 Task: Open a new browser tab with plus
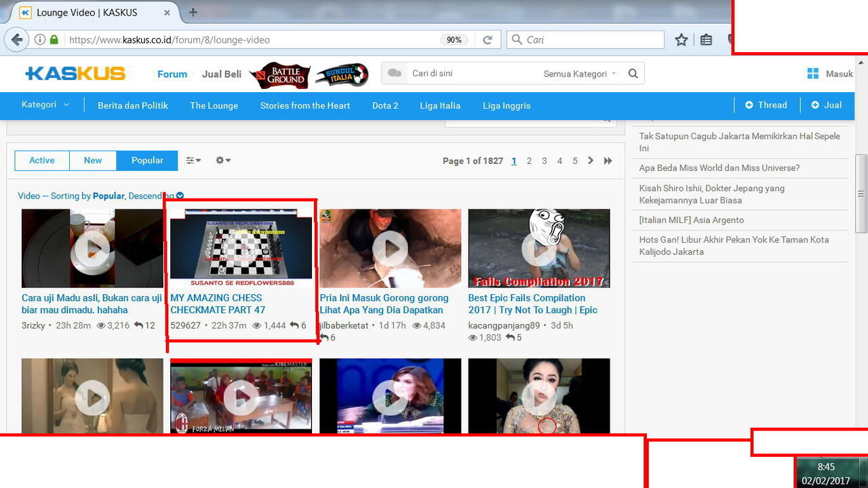(x=193, y=12)
